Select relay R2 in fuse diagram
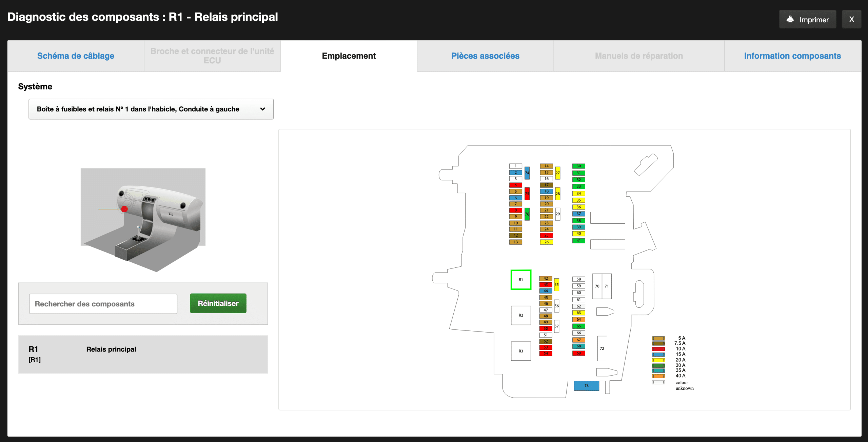This screenshot has height=442, width=868. (521, 315)
